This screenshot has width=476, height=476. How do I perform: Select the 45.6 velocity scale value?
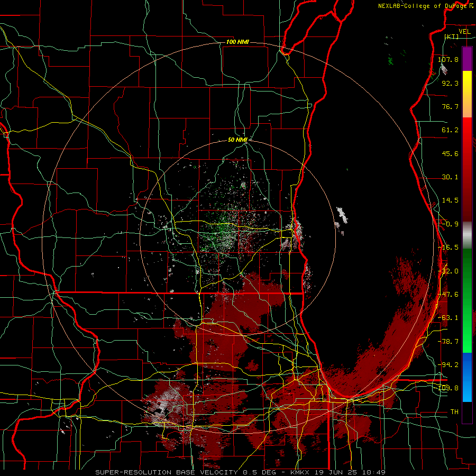point(450,153)
